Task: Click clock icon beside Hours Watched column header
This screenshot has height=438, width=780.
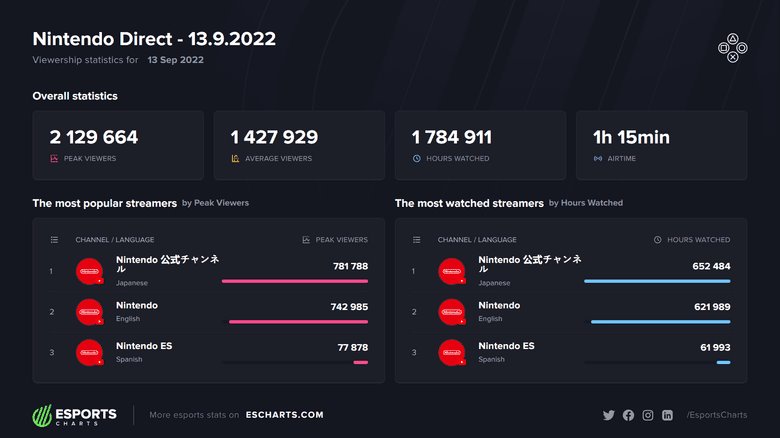Action: click(658, 240)
